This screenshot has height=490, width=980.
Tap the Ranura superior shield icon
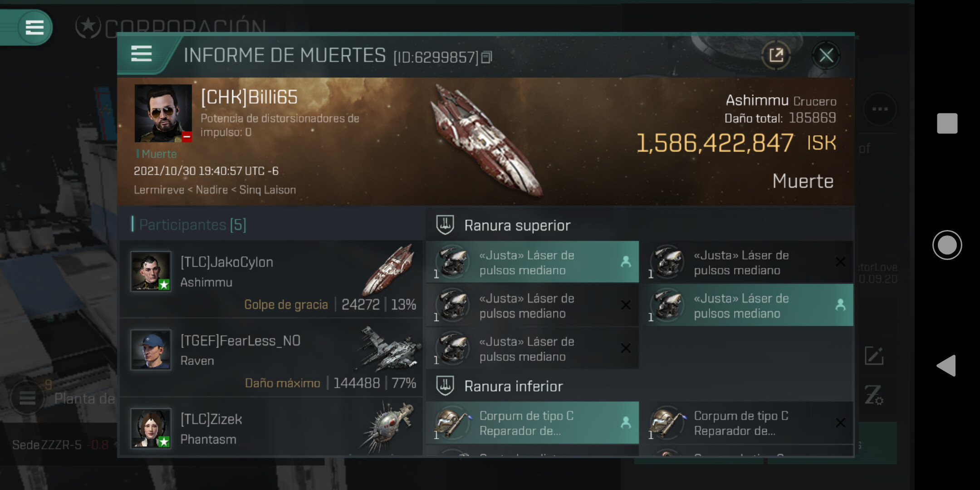click(x=445, y=225)
